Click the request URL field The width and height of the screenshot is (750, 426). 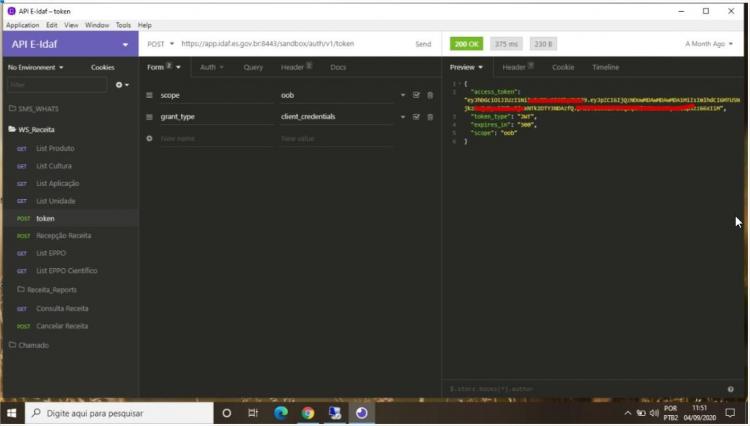click(293, 44)
